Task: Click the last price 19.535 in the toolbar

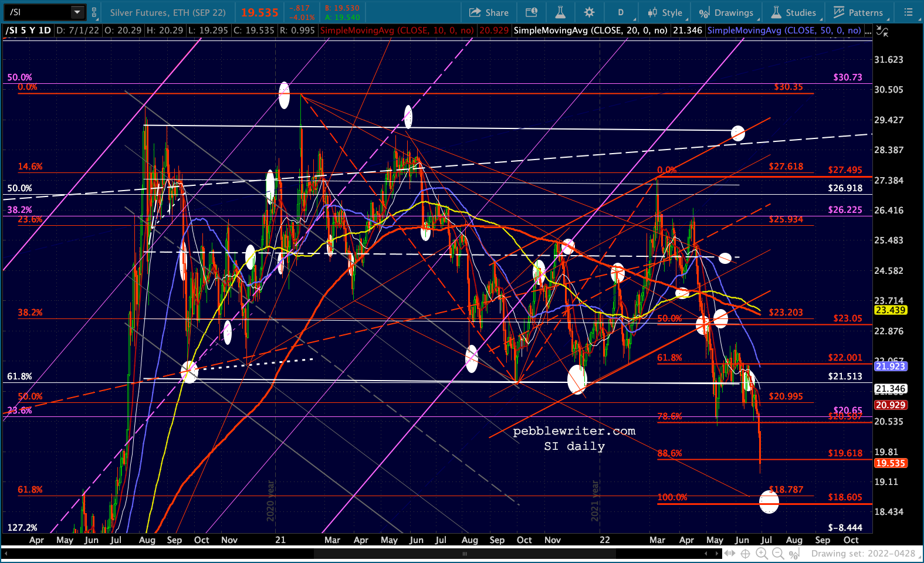Action: [x=260, y=12]
